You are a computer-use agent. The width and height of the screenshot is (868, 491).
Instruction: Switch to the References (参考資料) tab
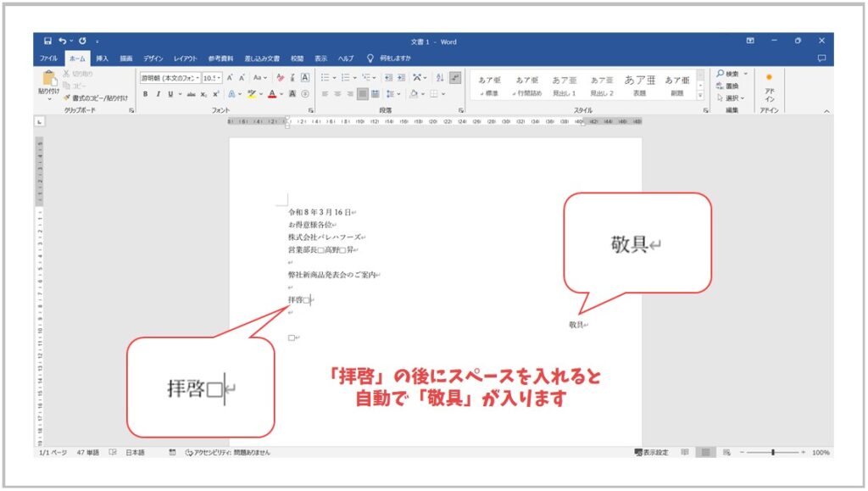(x=221, y=59)
